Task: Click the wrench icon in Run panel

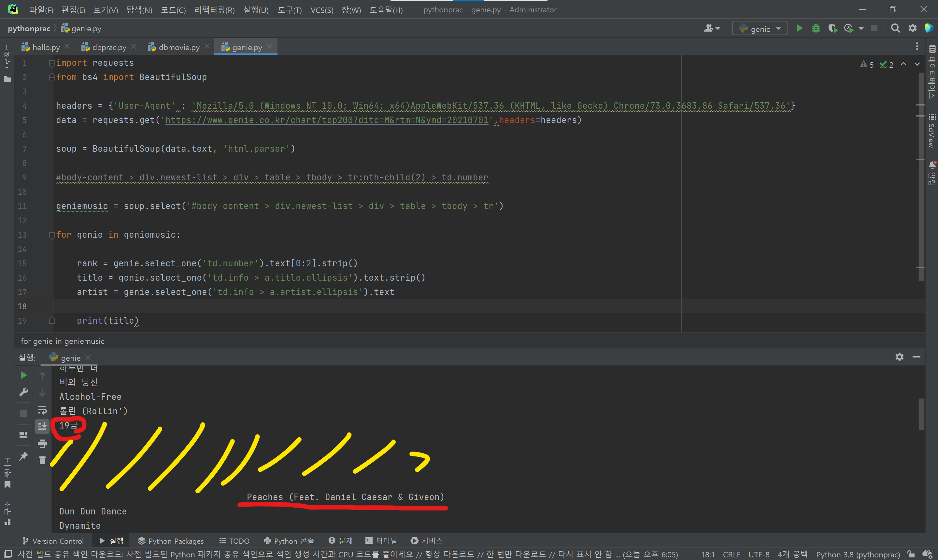Action: 23,392
